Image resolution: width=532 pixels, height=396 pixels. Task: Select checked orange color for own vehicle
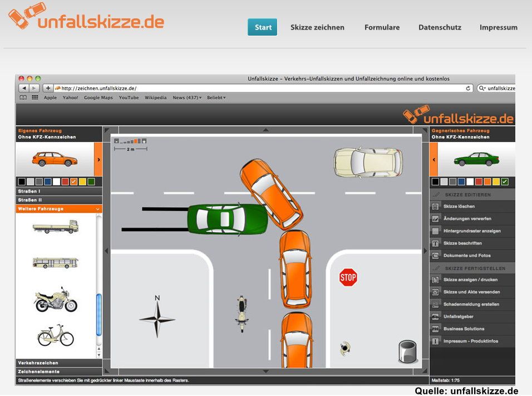coord(73,182)
